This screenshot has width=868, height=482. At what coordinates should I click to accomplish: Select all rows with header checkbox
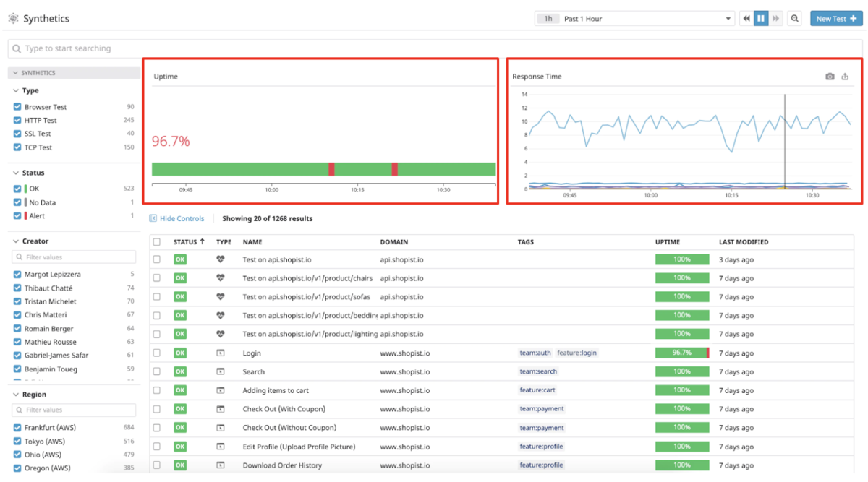pyautogui.click(x=157, y=242)
